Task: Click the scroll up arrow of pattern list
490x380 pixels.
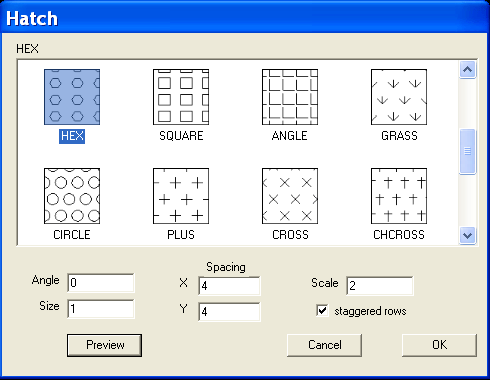Action: 467,69
